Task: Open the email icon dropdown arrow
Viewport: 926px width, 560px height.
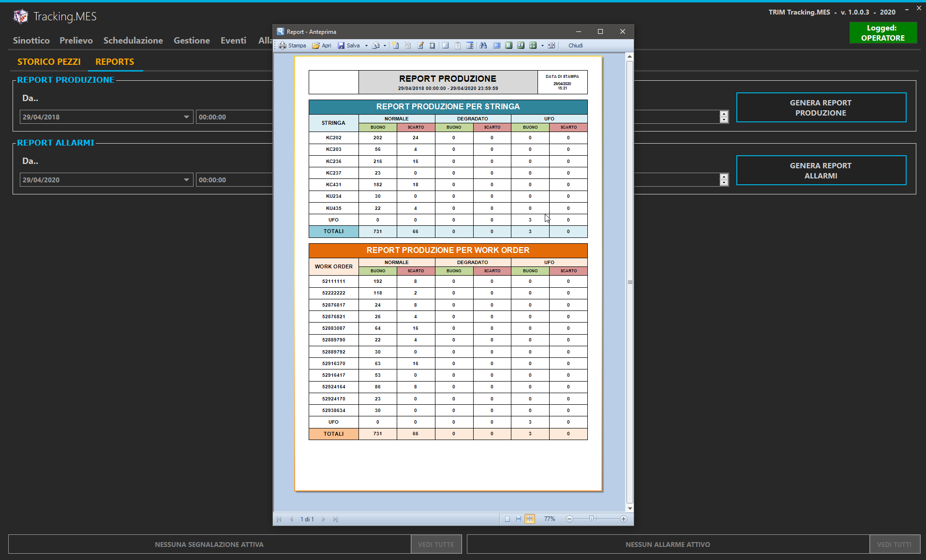Action: (385, 45)
